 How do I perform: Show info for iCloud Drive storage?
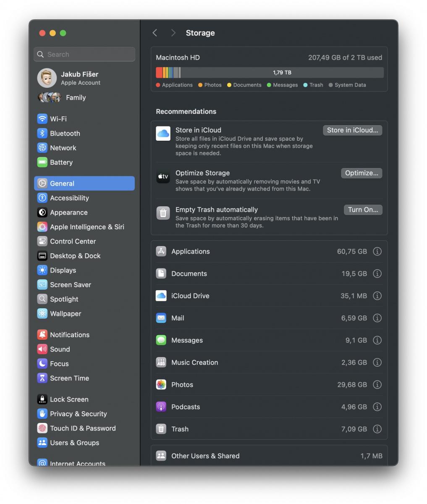pos(377,296)
